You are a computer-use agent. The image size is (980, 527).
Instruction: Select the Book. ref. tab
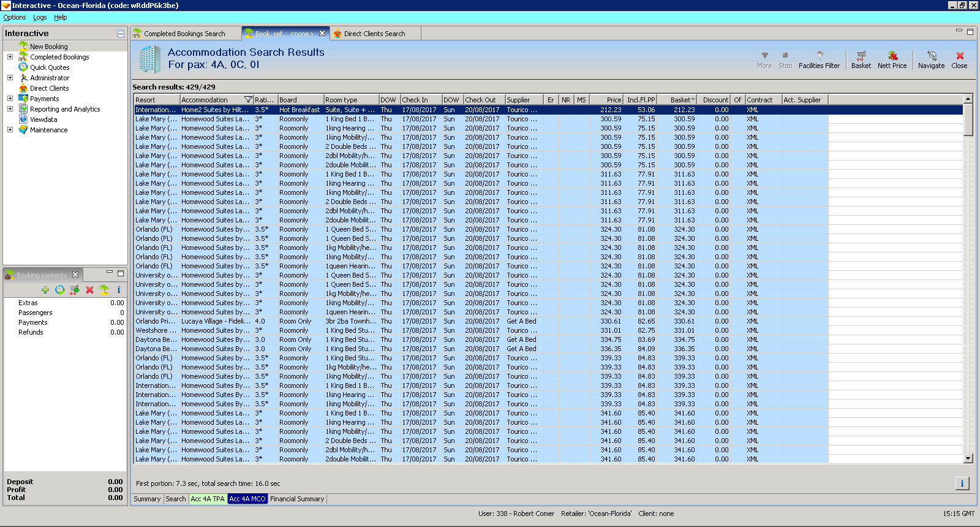284,34
